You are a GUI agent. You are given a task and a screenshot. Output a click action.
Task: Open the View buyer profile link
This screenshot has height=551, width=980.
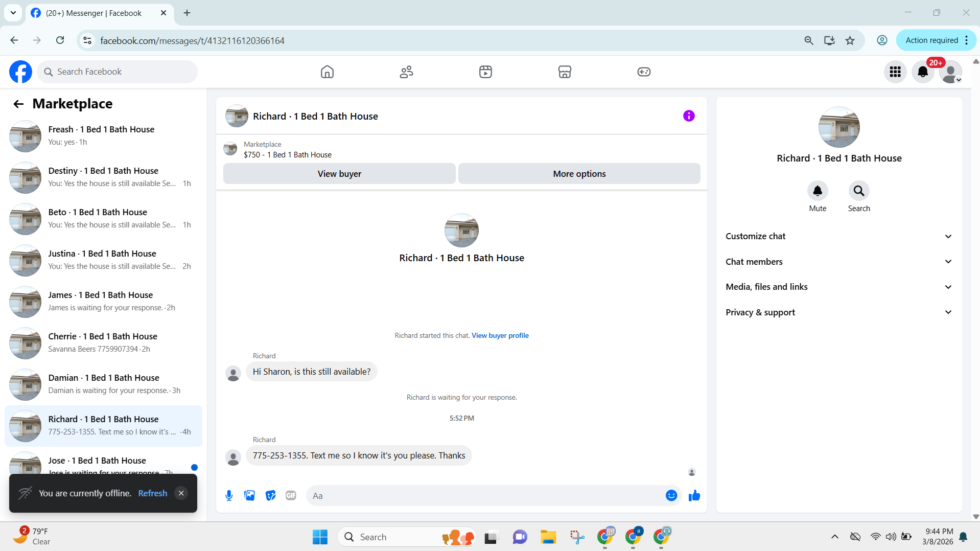[500, 335]
